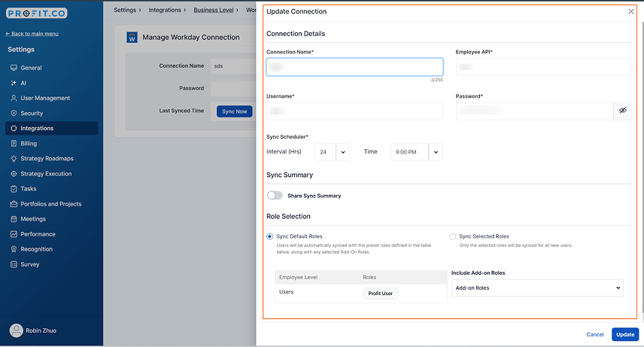Open Billing menu item

[x=52, y=144]
